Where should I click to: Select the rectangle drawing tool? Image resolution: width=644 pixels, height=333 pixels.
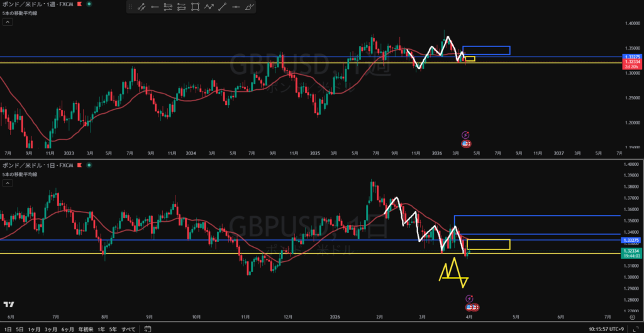pos(195,7)
